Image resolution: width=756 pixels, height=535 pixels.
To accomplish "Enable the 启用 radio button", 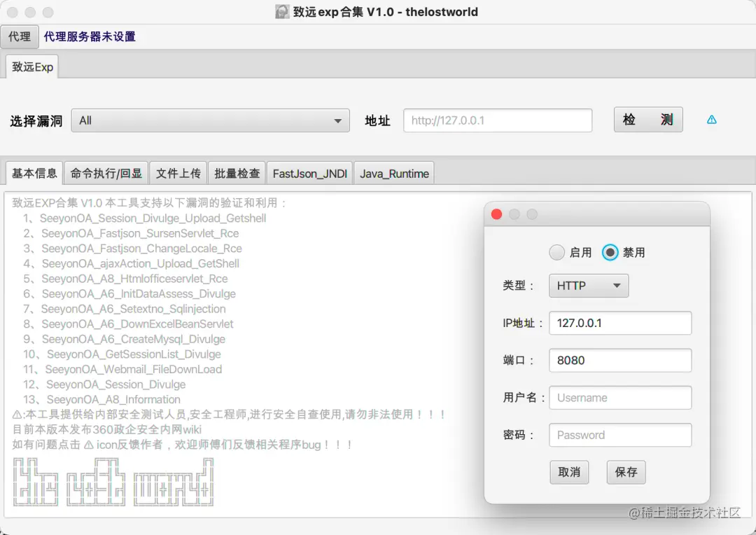I will (557, 252).
